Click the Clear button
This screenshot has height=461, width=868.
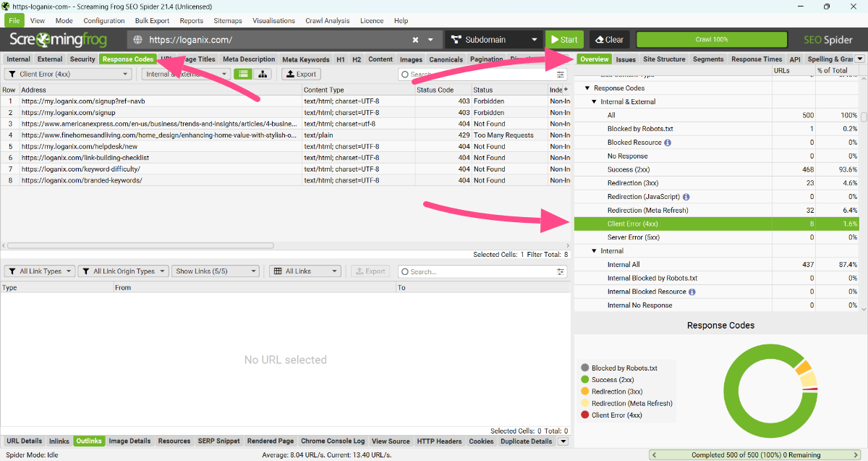coord(609,40)
